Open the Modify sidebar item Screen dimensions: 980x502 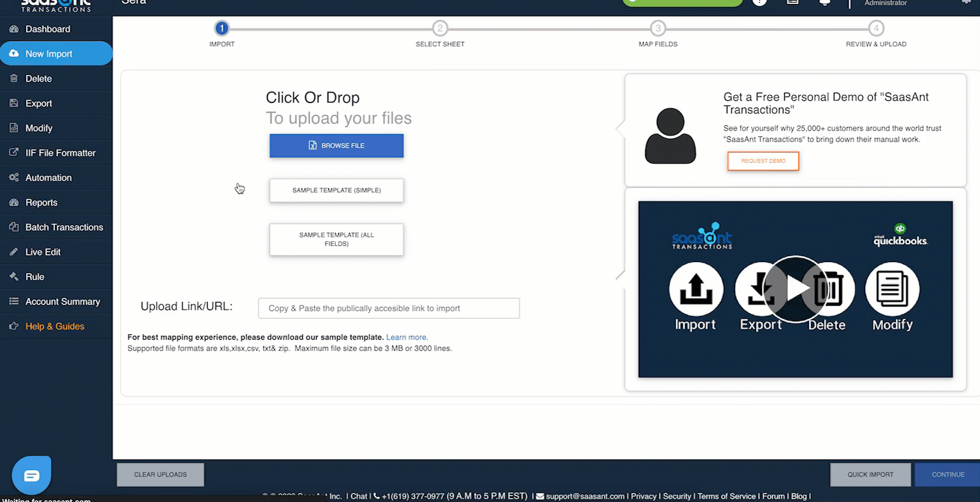[56, 128]
